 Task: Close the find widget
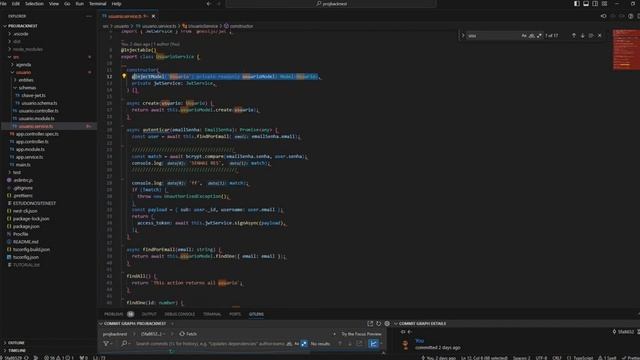(x=600, y=36)
